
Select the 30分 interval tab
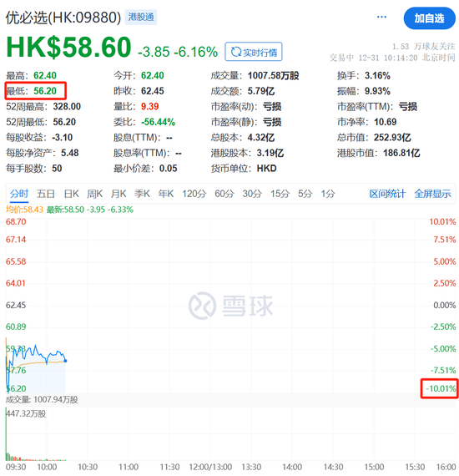[252, 194]
